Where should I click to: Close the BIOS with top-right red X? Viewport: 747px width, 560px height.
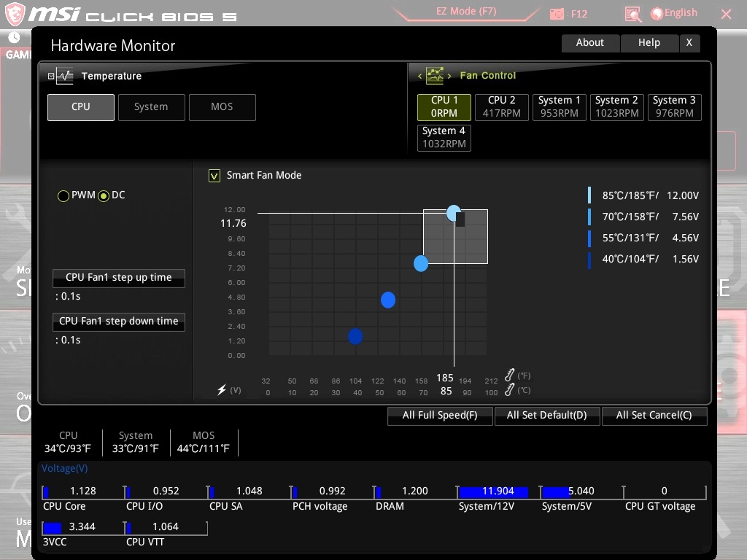point(726,14)
